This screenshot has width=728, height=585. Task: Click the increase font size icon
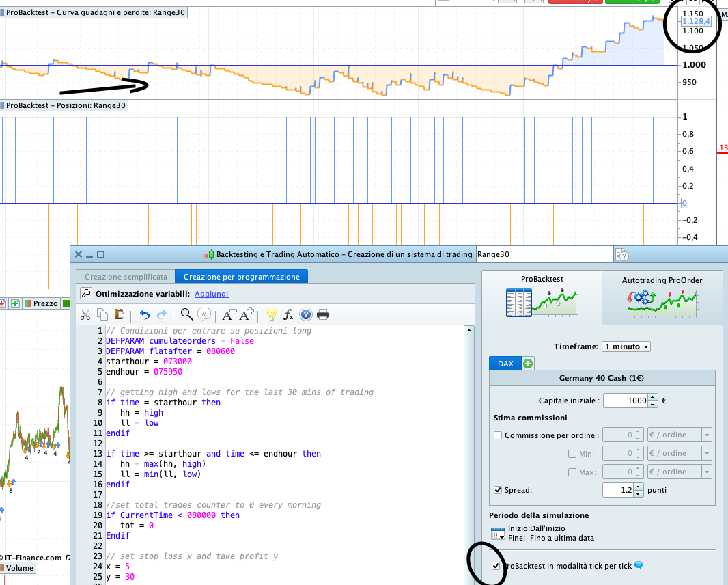[x=247, y=314]
